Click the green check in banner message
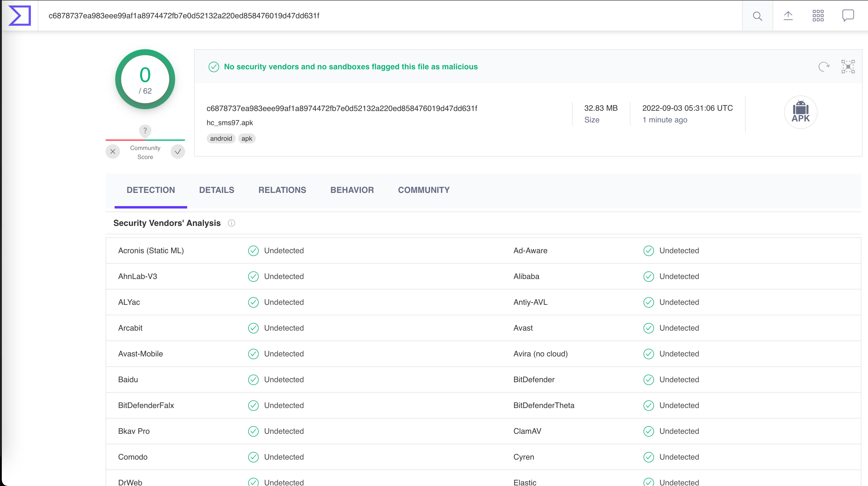The image size is (868, 486). [x=214, y=67]
